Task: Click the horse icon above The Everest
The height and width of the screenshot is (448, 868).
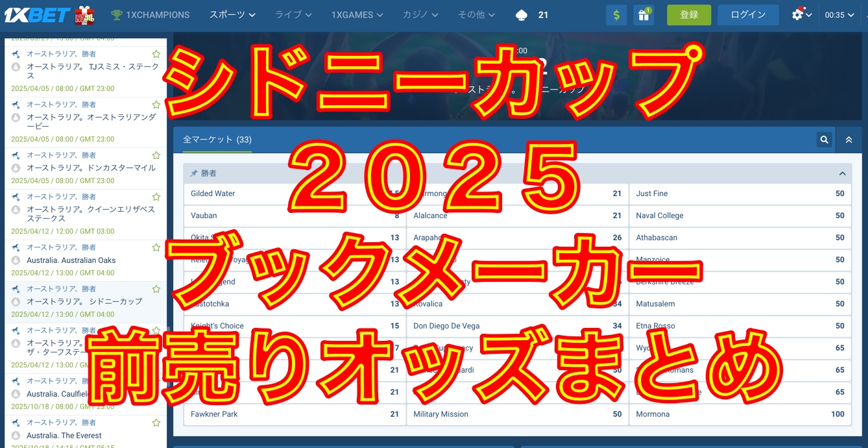Action: (16, 423)
